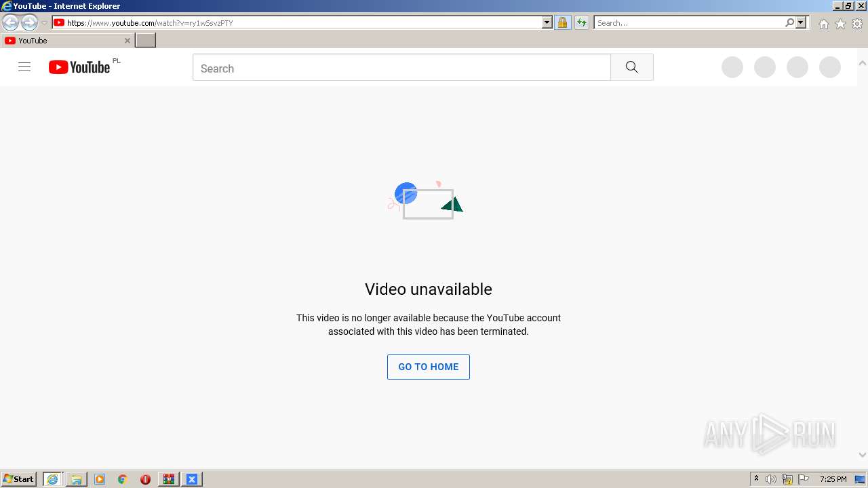Open the IE Tools gear icon
This screenshot has height=488, width=868.
tap(857, 24)
